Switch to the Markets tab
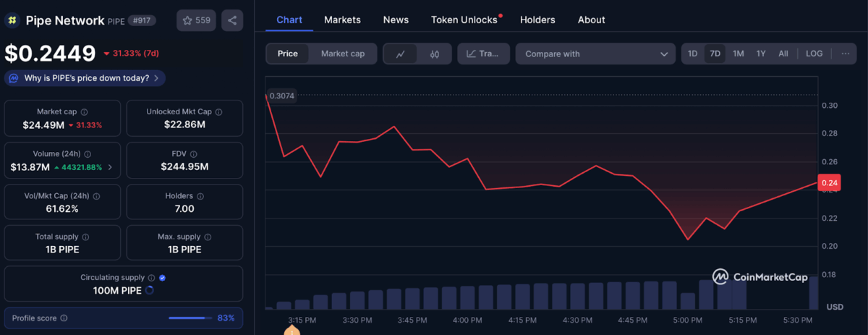The width and height of the screenshot is (868, 335). [342, 20]
